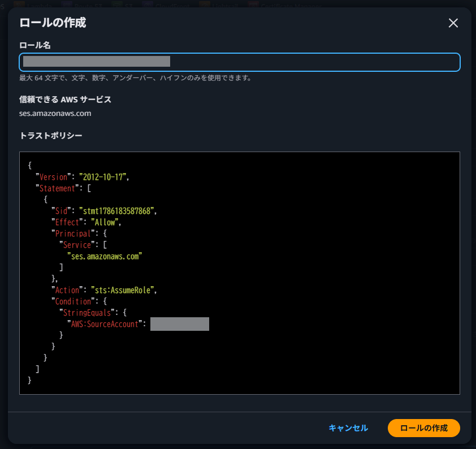Click the 信頼できる AWS サービス heading
The width and height of the screenshot is (476, 449).
[x=65, y=100]
